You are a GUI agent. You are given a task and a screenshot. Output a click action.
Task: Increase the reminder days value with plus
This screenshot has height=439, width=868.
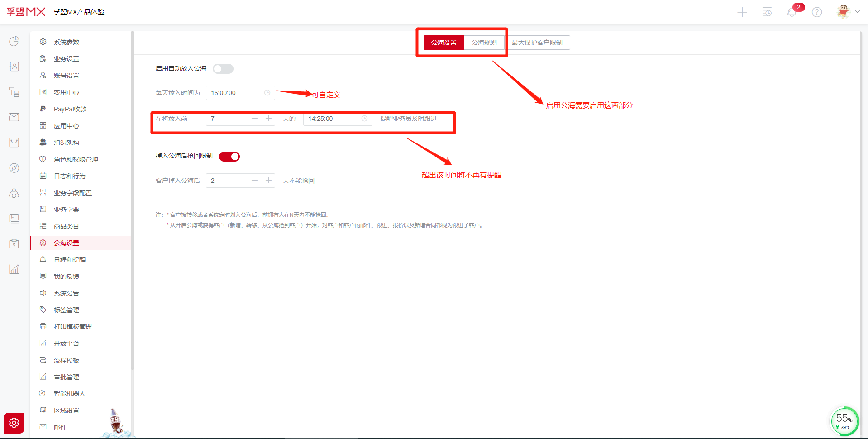click(268, 119)
